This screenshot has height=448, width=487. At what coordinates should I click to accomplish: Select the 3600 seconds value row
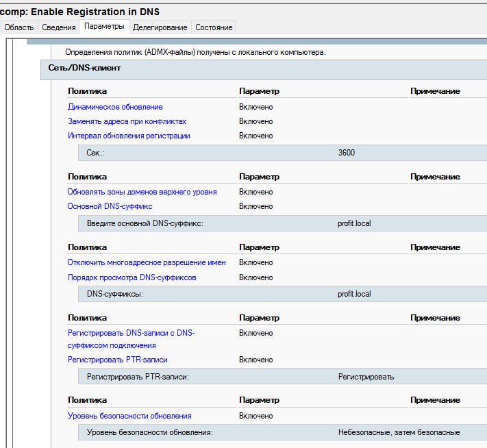[x=283, y=153]
